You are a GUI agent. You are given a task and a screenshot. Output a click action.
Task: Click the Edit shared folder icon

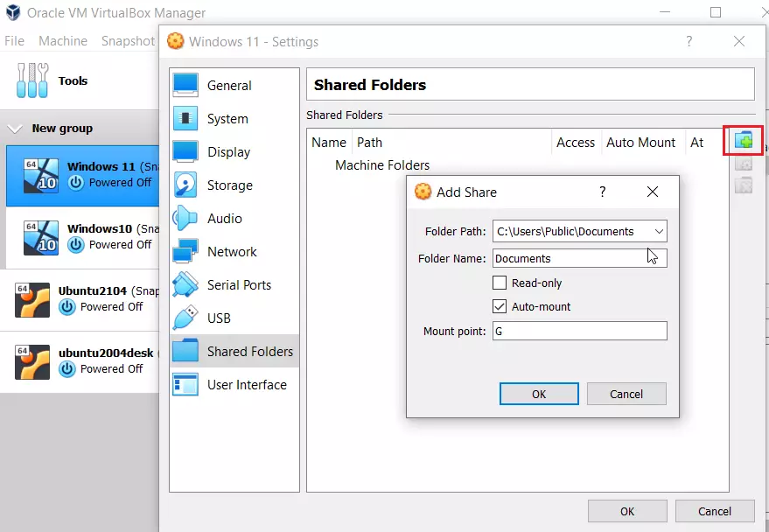744,164
